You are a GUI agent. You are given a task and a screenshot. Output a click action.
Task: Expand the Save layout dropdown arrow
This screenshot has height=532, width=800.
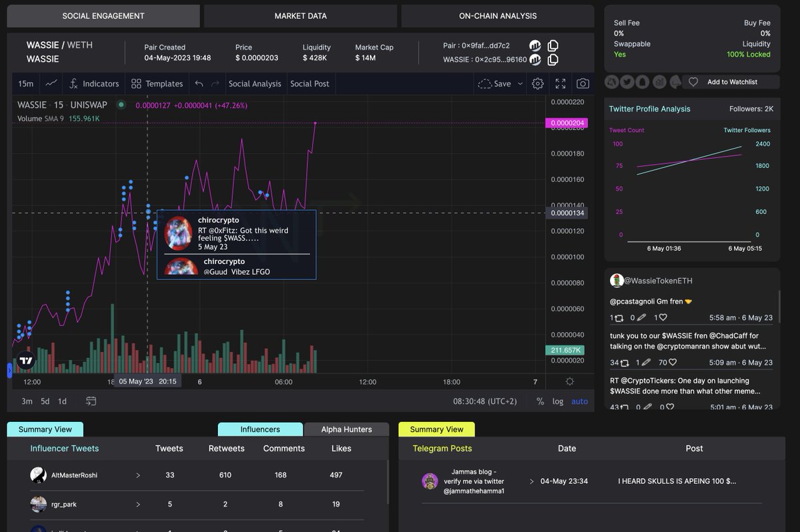519,83
